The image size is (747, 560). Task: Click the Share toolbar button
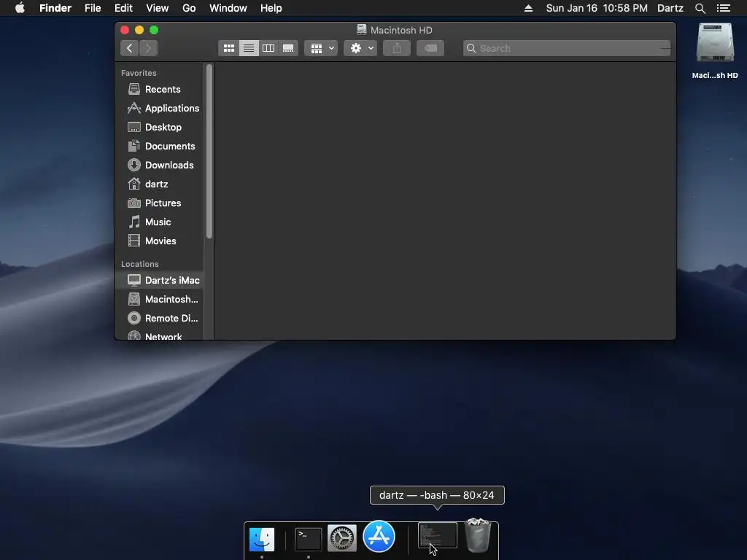coord(397,48)
